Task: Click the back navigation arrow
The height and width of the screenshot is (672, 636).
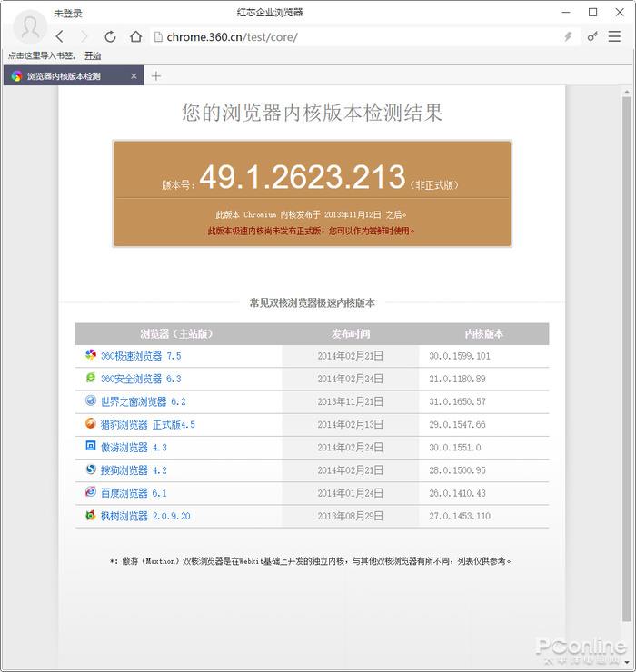Action: 59,36
